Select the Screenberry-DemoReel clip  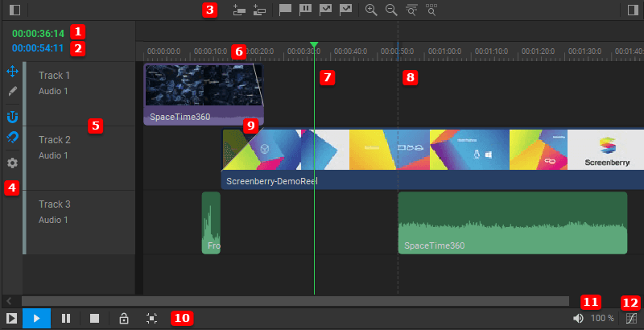(432, 159)
